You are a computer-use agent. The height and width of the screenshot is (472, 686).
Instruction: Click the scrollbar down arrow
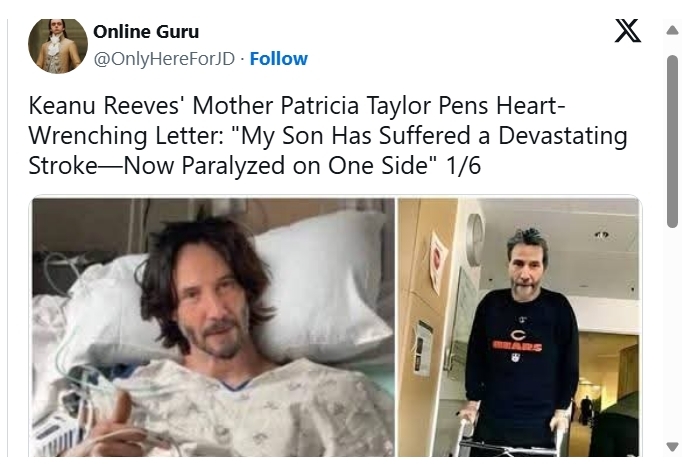tap(672, 447)
